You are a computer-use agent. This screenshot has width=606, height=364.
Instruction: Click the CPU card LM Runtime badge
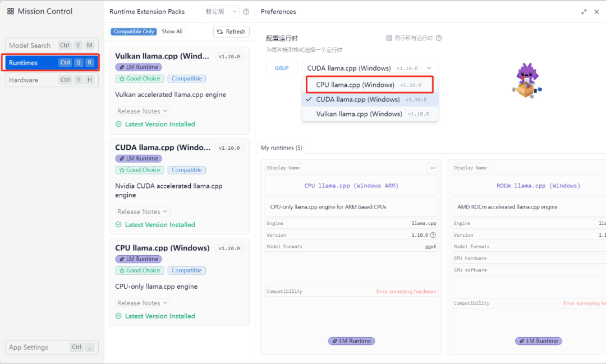tap(139, 259)
